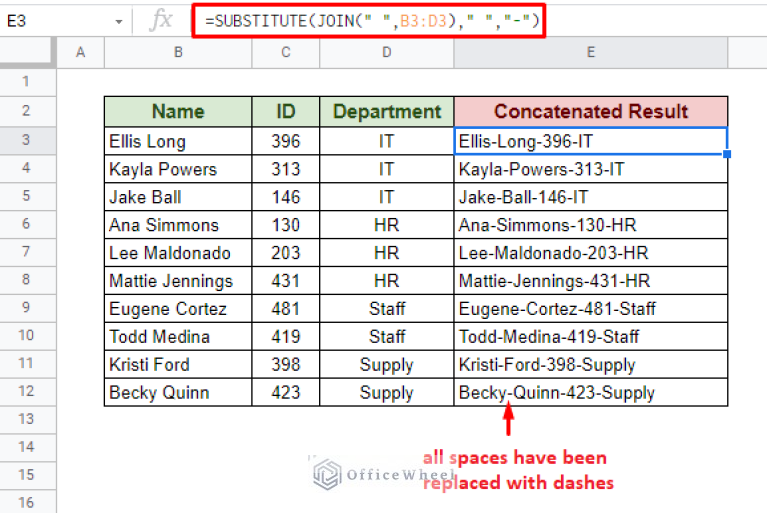Select column D header
The width and height of the screenshot is (767, 513).
point(386,52)
